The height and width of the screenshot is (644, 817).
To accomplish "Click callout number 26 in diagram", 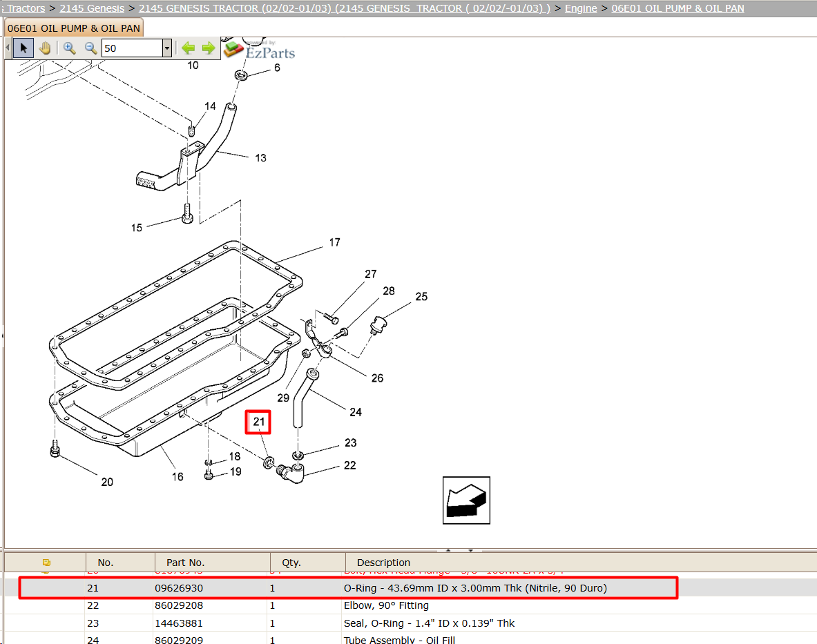I will 377,378.
